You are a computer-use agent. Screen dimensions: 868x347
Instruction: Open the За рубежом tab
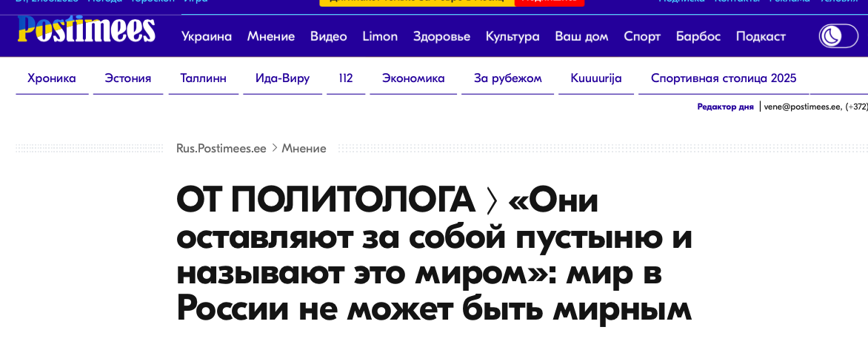pos(507,78)
